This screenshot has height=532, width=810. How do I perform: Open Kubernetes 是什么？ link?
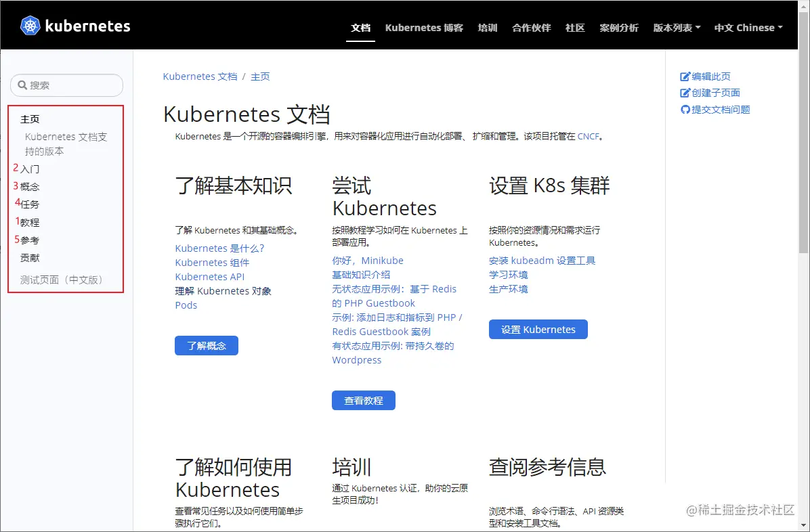click(219, 248)
